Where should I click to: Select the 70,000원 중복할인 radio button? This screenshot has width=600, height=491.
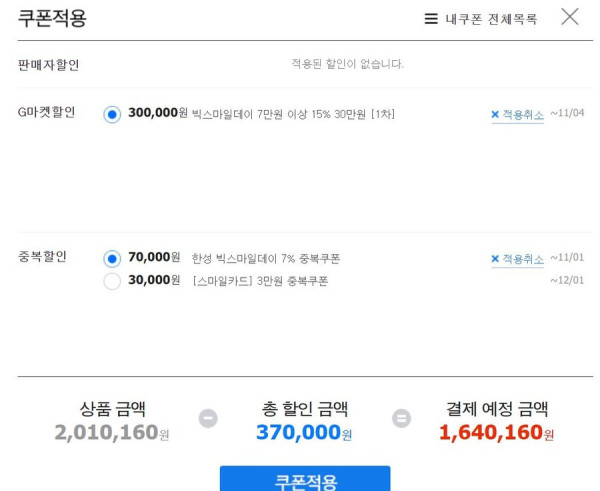(x=112, y=259)
